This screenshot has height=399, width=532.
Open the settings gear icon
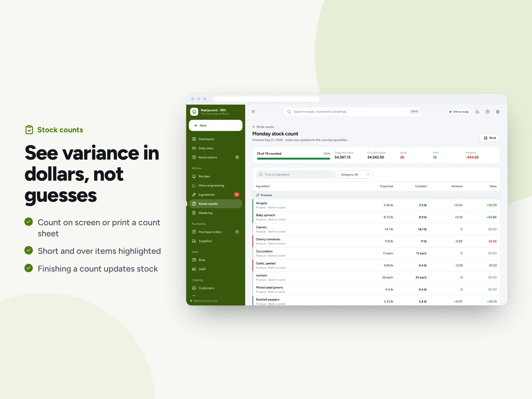coord(498,112)
